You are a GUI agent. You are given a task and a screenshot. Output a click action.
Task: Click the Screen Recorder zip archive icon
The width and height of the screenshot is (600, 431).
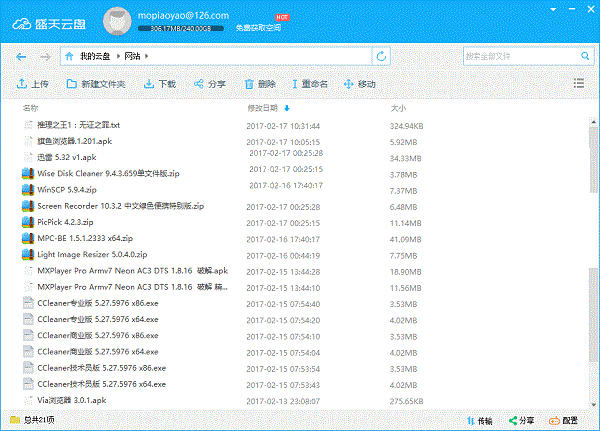28,206
